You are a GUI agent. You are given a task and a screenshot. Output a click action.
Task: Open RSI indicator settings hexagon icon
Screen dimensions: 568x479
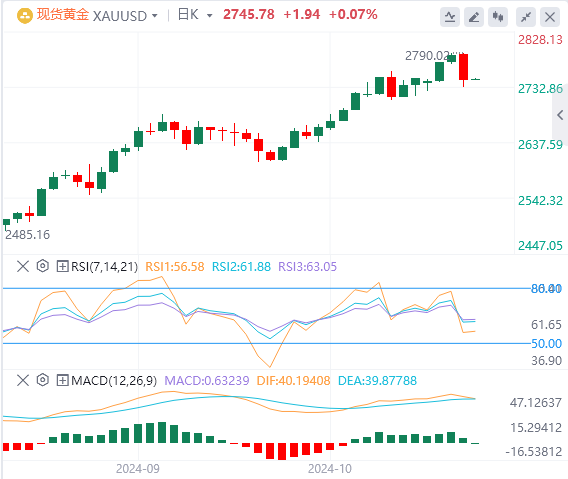[43, 266]
